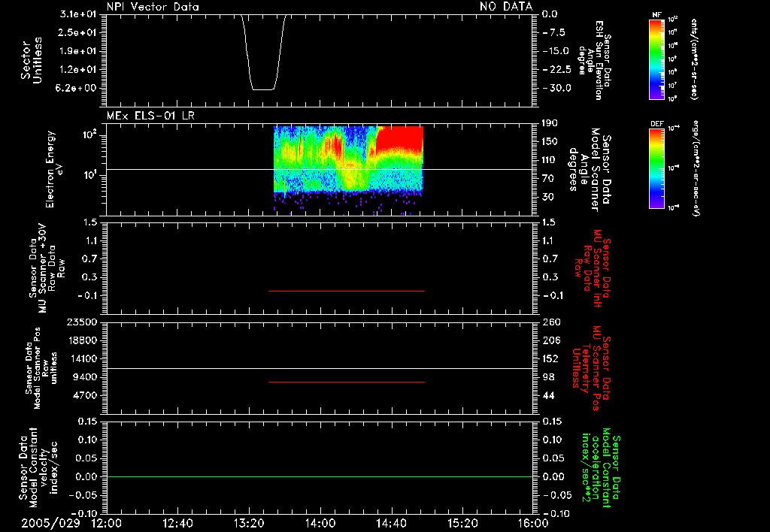Click the 18800 scanner position tick value
Viewport: 770px width, 532px height.
click(81, 340)
